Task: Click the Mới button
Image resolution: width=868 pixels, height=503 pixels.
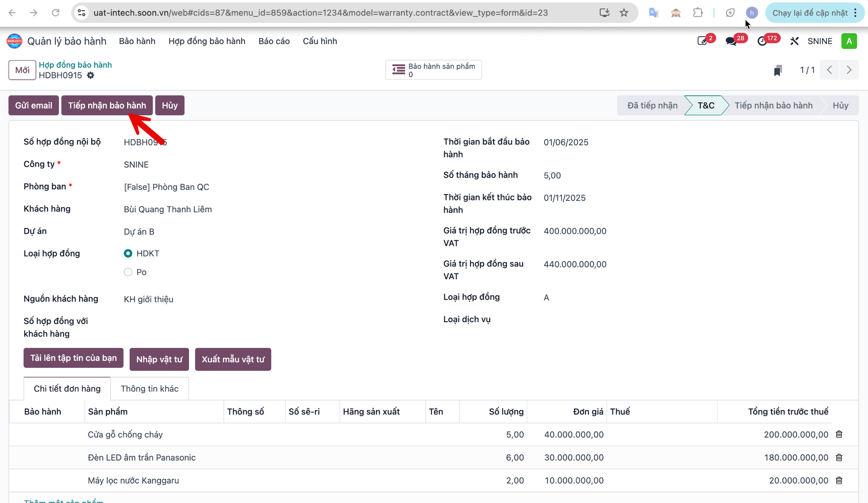Action: pyautogui.click(x=22, y=70)
